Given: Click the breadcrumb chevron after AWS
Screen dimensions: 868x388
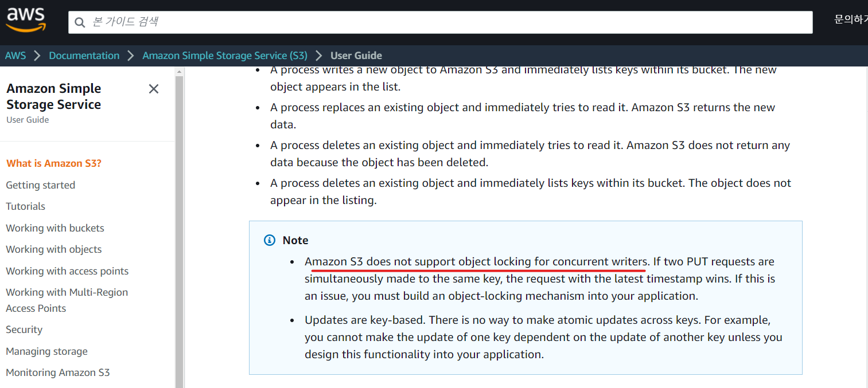Looking at the screenshot, I should (x=37, y=56).
